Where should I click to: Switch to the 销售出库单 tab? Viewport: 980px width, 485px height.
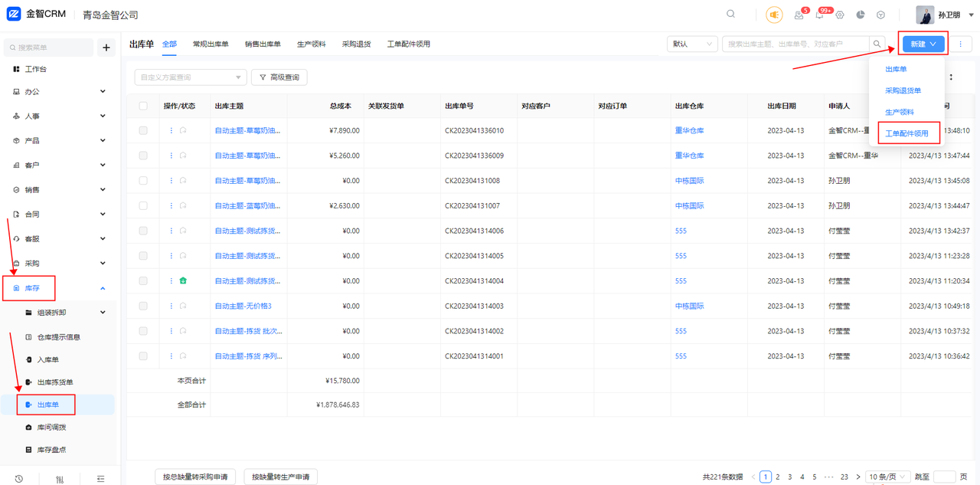click(x=263, y=44)
